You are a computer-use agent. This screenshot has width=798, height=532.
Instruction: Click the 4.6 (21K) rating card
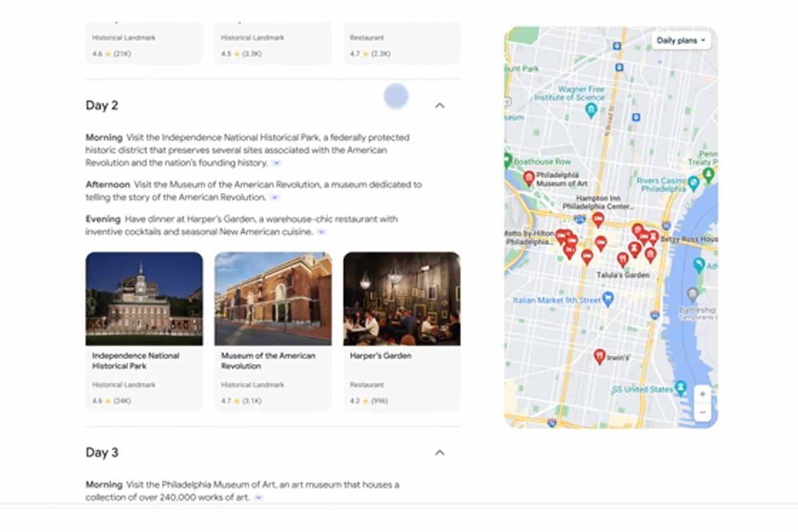[x=112, y=54]
